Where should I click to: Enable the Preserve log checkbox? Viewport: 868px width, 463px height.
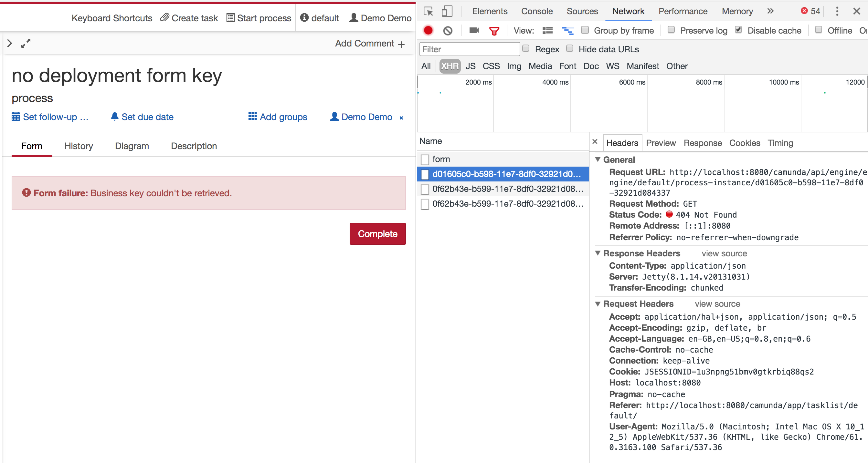[671, 30]
